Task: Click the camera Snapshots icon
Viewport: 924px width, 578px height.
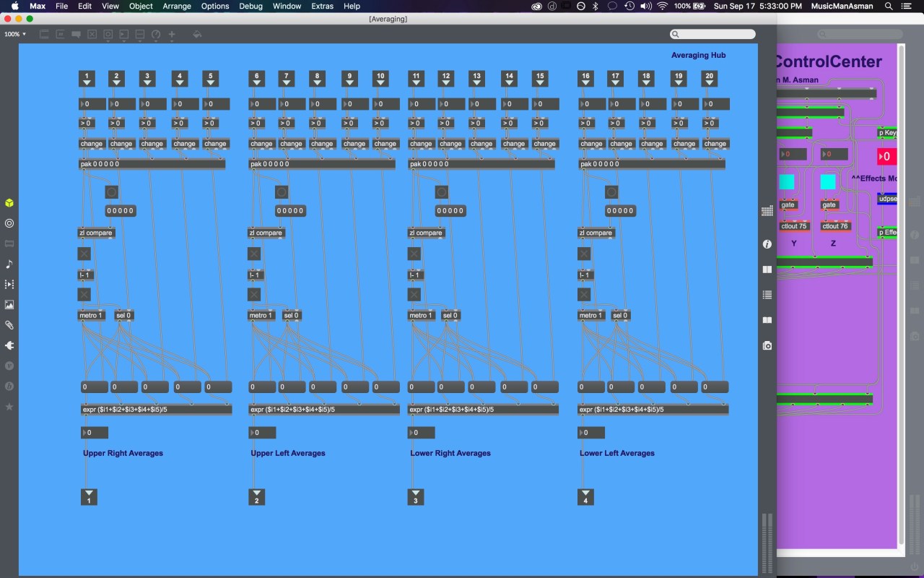Action: (x=767, y=346)
